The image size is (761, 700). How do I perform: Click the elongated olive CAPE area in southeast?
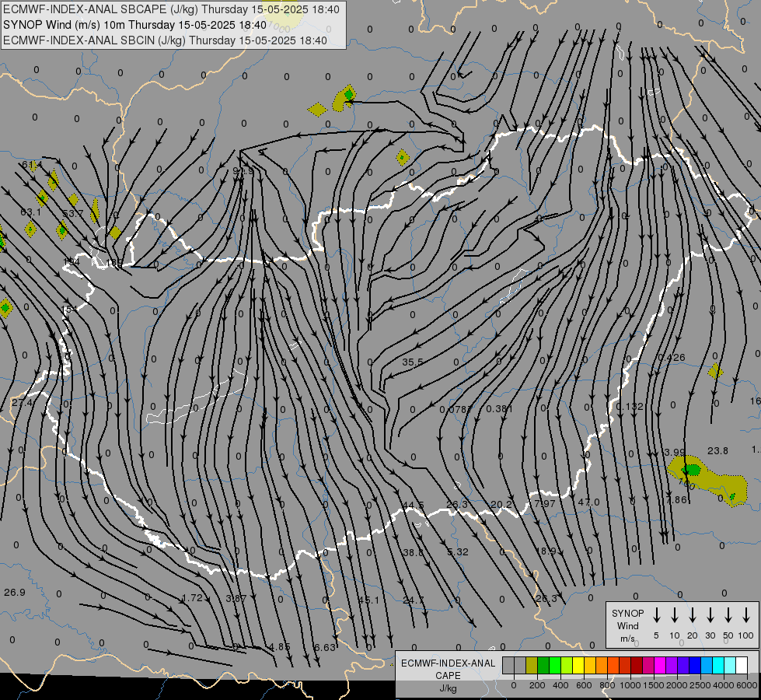709,481
